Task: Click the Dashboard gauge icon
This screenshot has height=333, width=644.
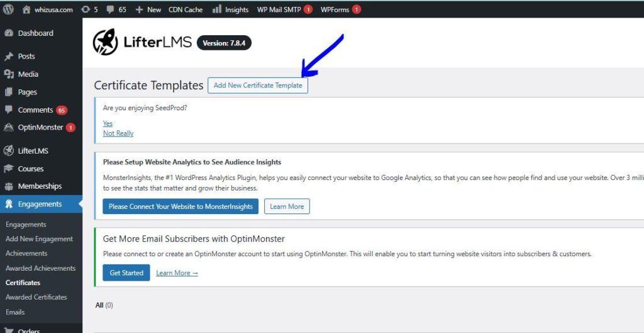Action: point(9,33)
